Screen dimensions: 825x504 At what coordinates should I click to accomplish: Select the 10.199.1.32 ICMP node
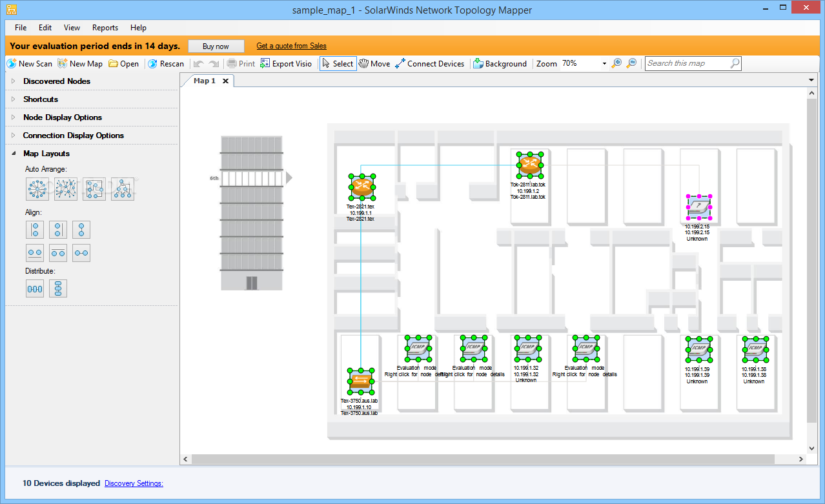tap(527, 348)
